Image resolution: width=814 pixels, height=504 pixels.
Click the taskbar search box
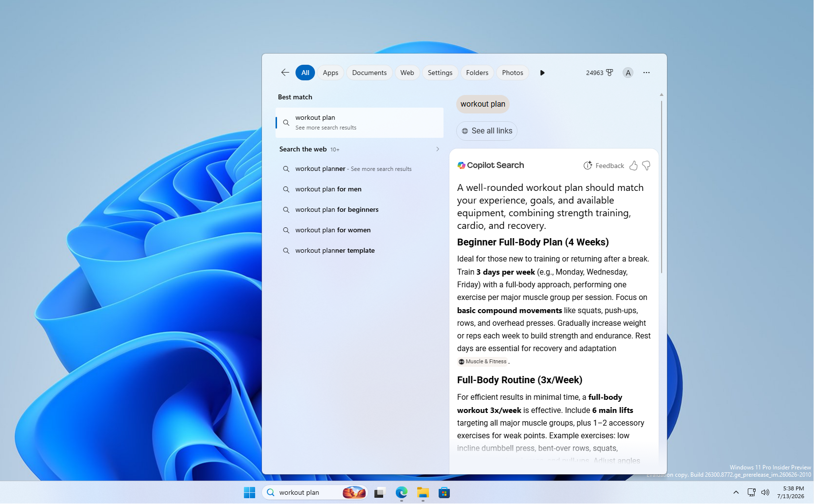tap(314, 493)
